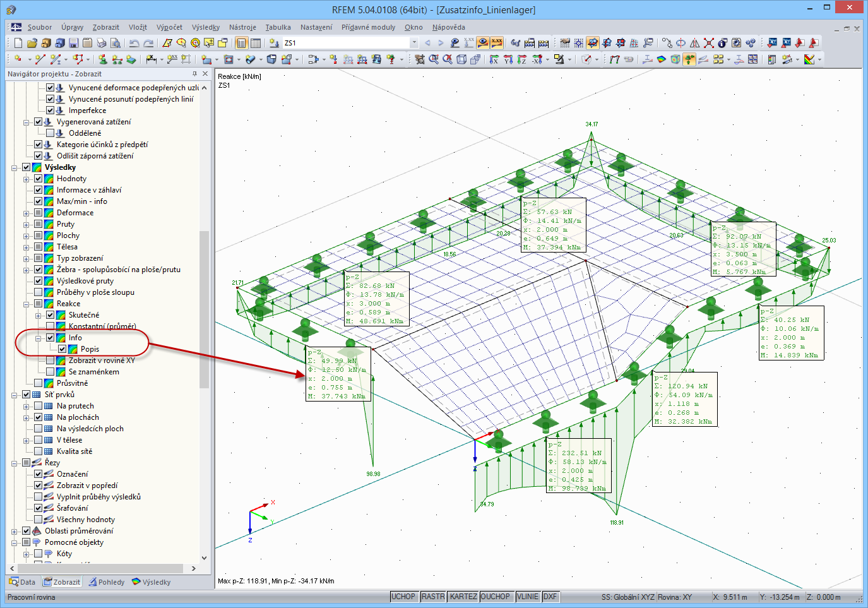Check the Průsvitné checkbox
The height and width of the screenshot is (608, 868).
click(x=38, y=383)
